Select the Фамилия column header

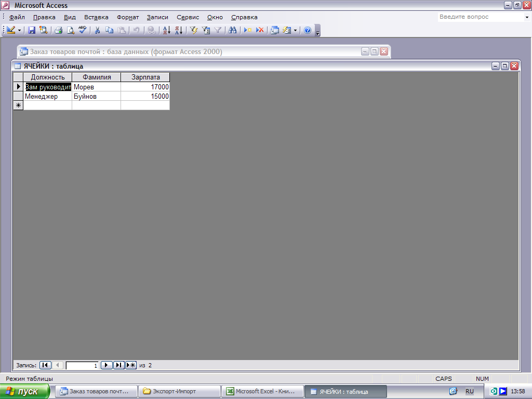click(x=96, y=77)
